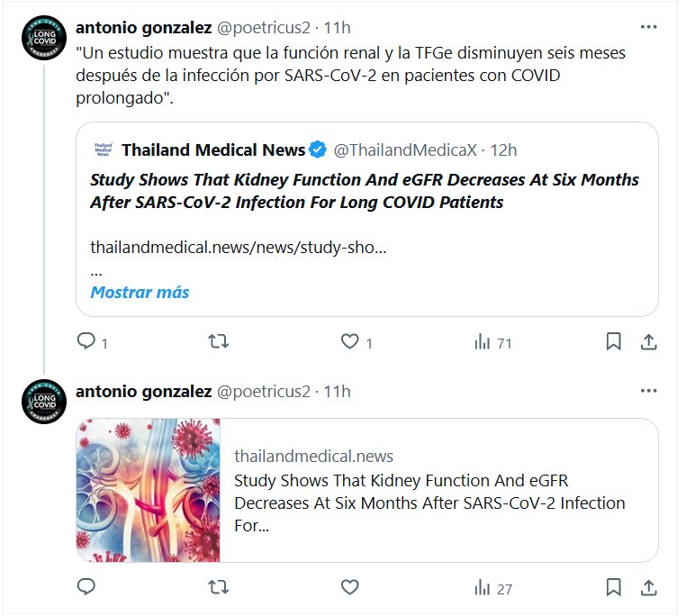Share the second tweet

pos(648,588)
